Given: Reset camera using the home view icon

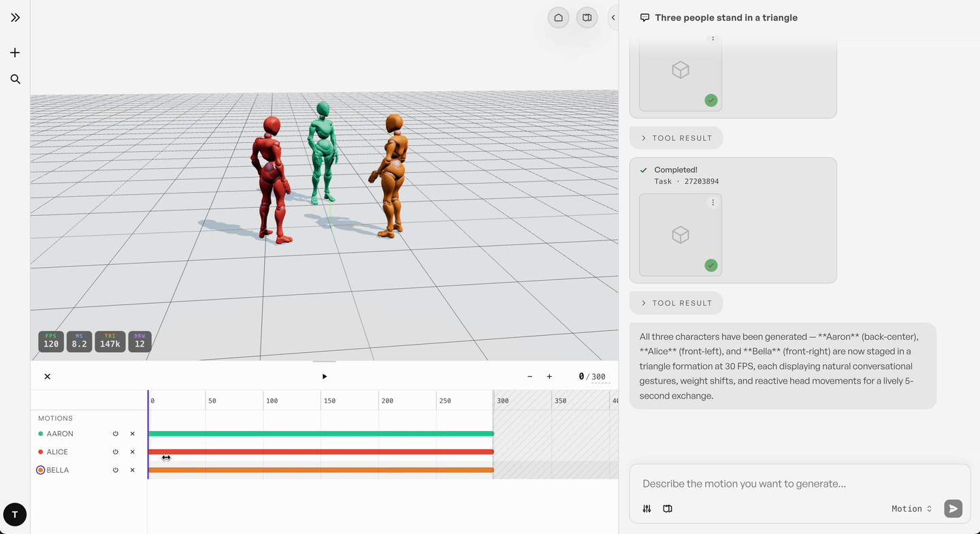Looking at the screenshot, I should [559, 18].
